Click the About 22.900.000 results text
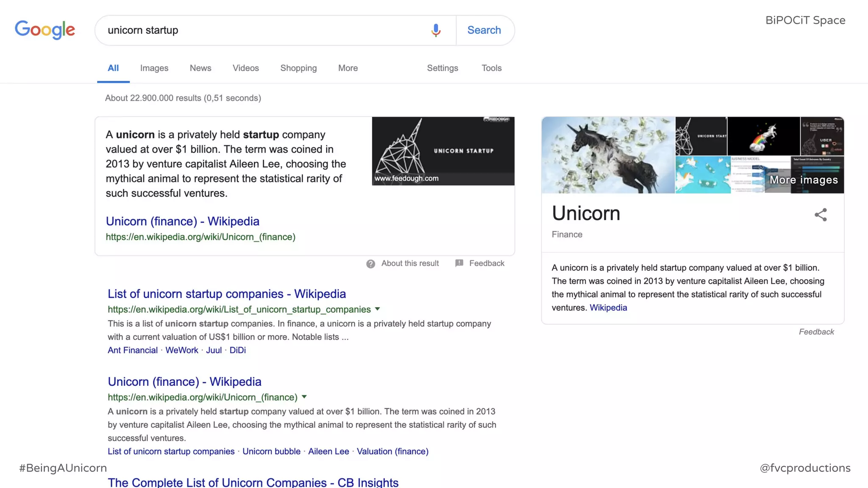The width and height of the screenshot is (868, 488). pyautogui.click(x=183, y=98)
